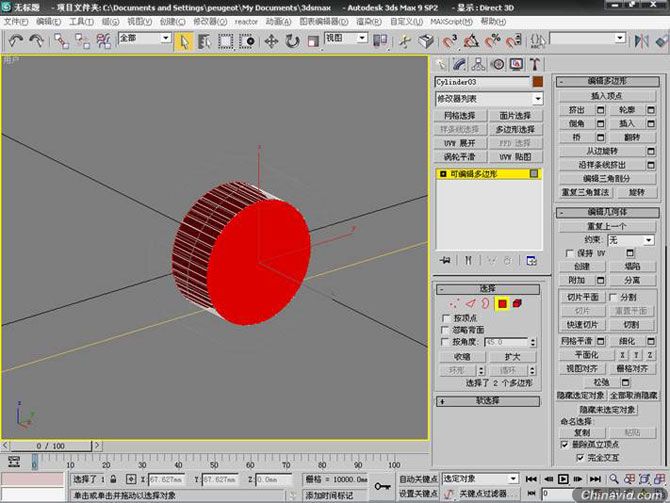Image resolution: width=670 pixels, height=503 pixels.
Task: Select the Select and Move tool
Action: (270, 41)
